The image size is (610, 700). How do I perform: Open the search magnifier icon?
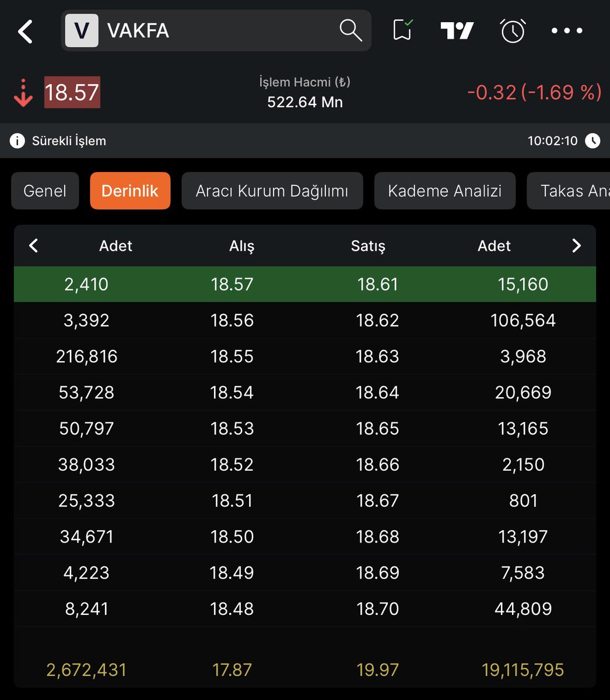pos(350,30)
